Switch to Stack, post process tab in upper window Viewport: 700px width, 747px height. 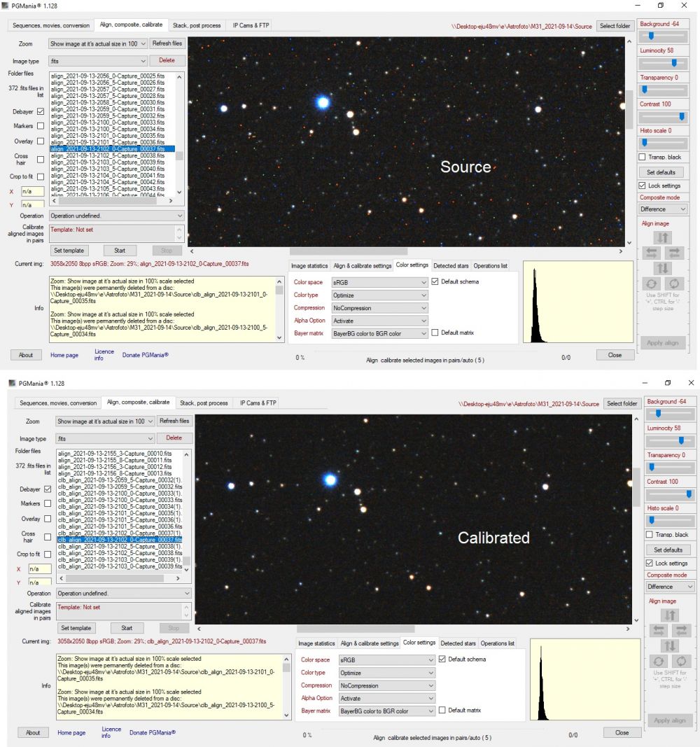pyautogui.click(x=197, y=25)
